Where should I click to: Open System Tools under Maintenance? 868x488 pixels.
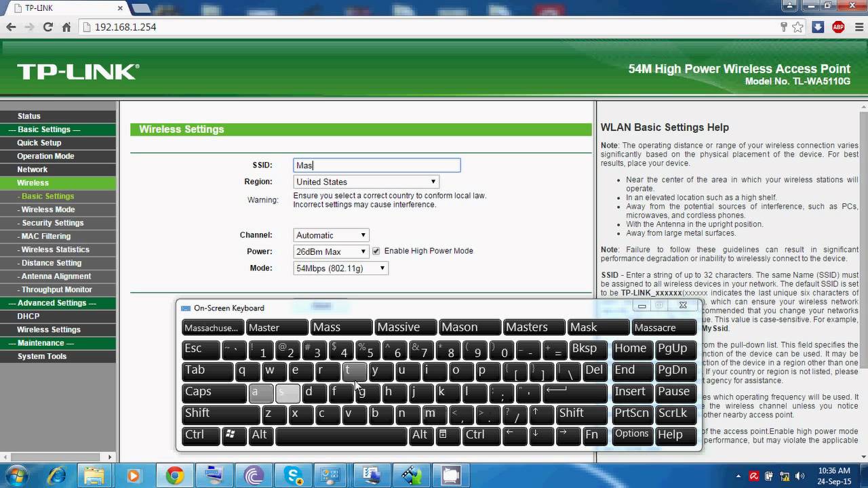click(42, 357)
